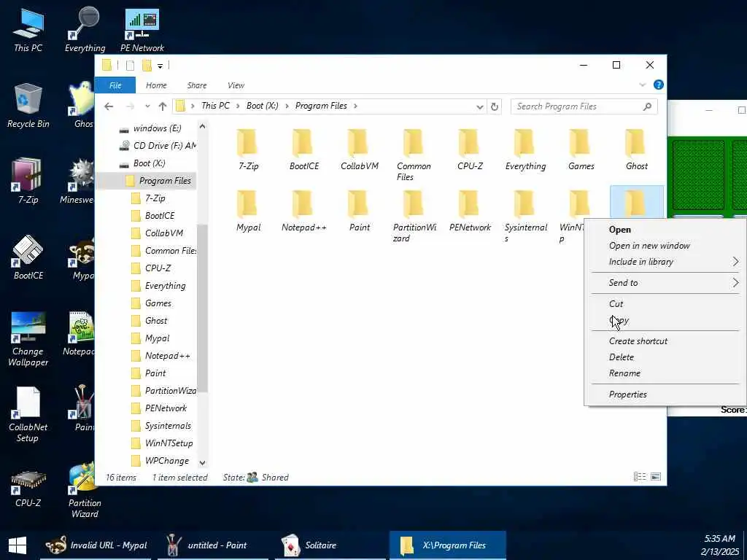Viewport: 747px width, 560px height.
Task: Choose Create shortcut in context menu
Action: [x=665, y=341]
